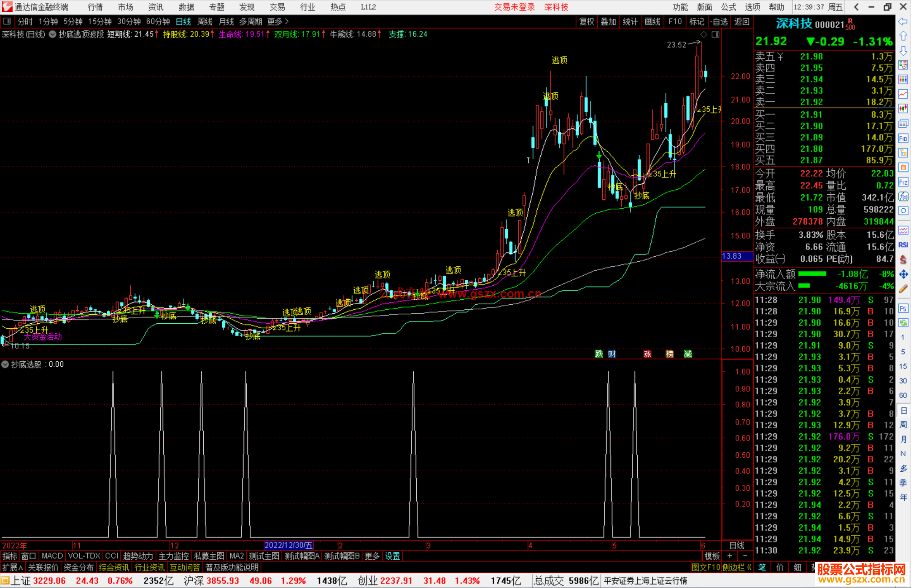Open the 行情 menu

pos(95,7)
